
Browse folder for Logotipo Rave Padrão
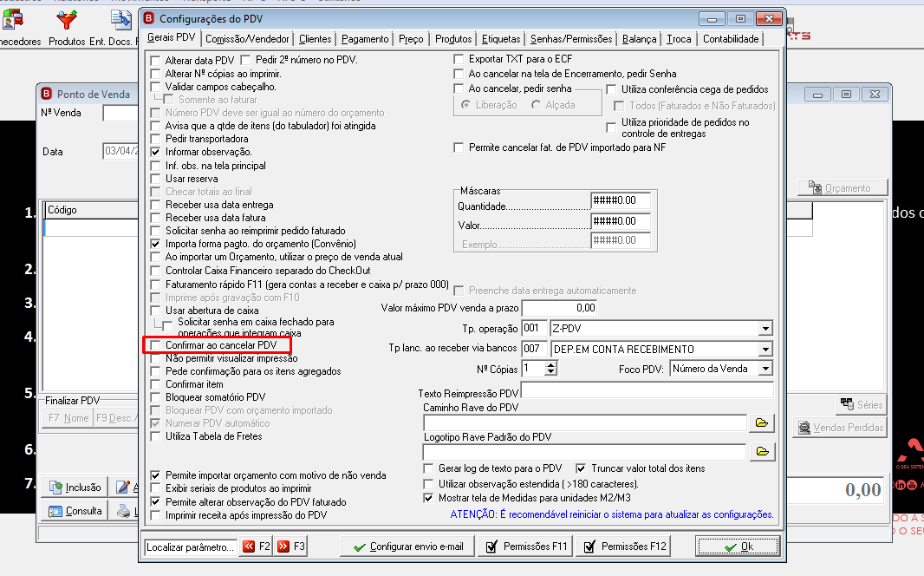[x=762, y=452]
